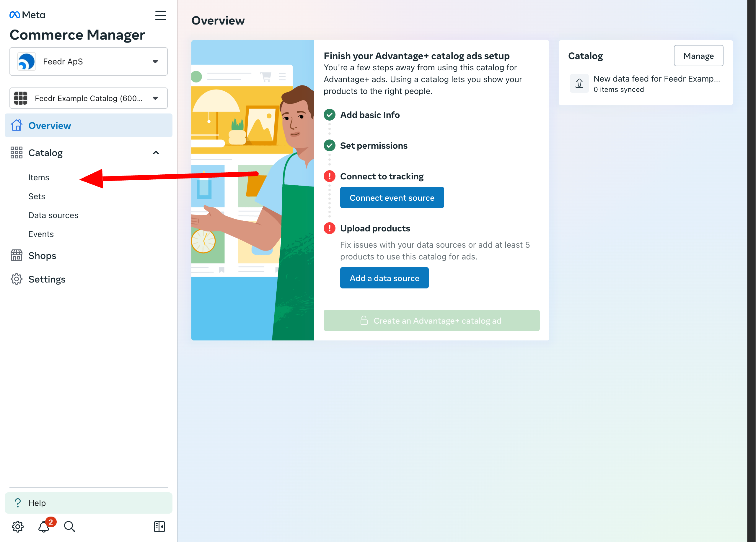Click Connect event source button

tap(392, 198)
